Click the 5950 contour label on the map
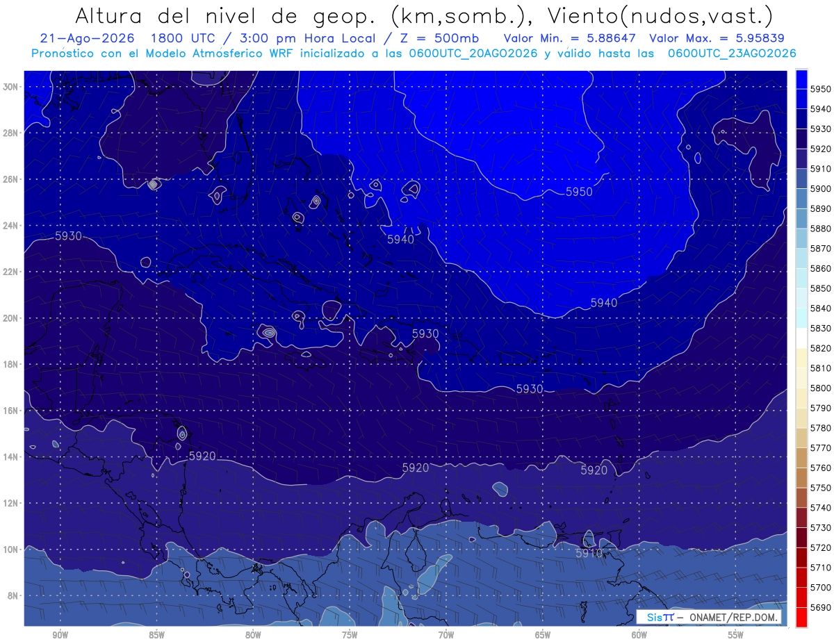This screenshot has height=644, width=834. coord(579,192)
